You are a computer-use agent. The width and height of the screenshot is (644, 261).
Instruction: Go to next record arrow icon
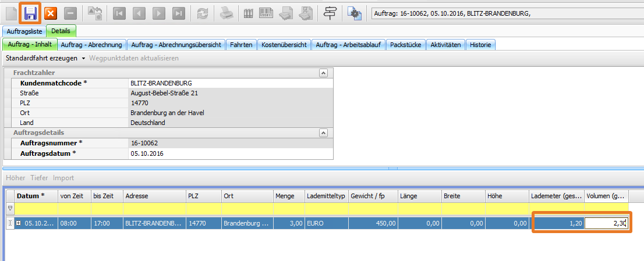(x=158, y=13)
